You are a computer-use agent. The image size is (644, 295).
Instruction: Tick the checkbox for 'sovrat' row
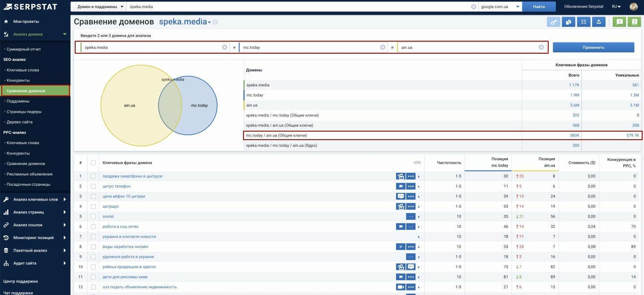93,217
